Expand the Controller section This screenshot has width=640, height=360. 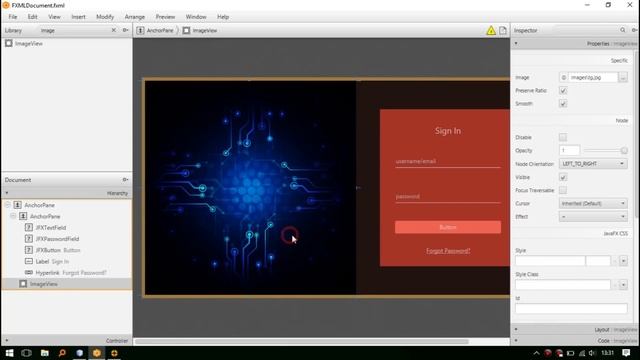67,340
